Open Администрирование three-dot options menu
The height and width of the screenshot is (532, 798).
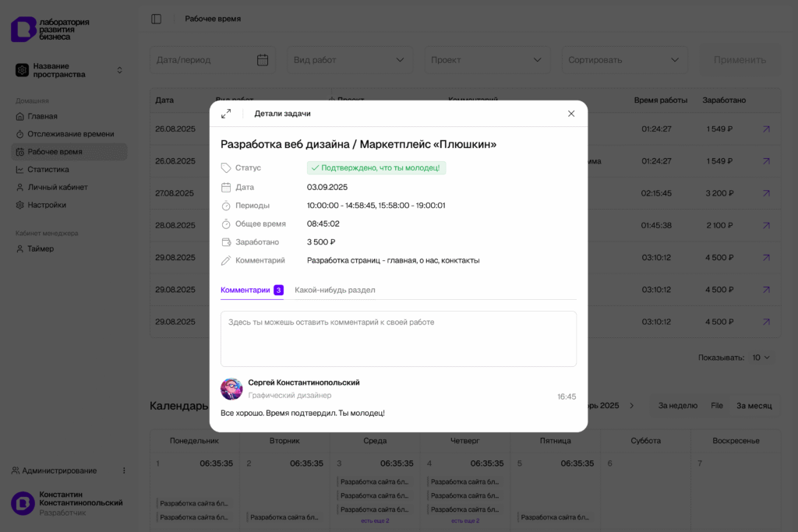coord(123,470)
